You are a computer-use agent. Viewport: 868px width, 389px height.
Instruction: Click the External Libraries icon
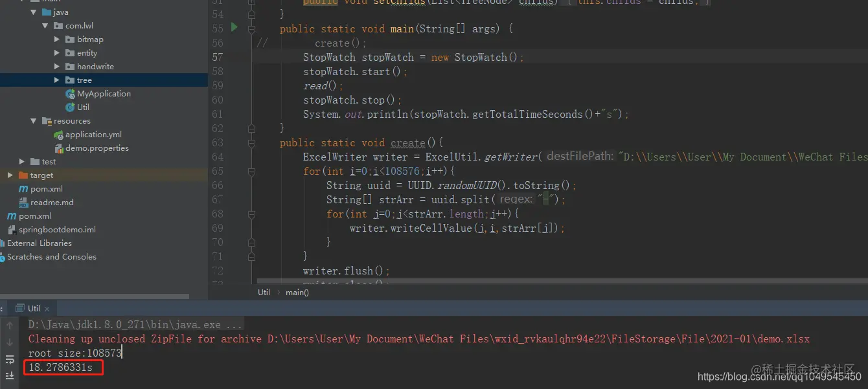pyautogui.click(x=2, y=243)
